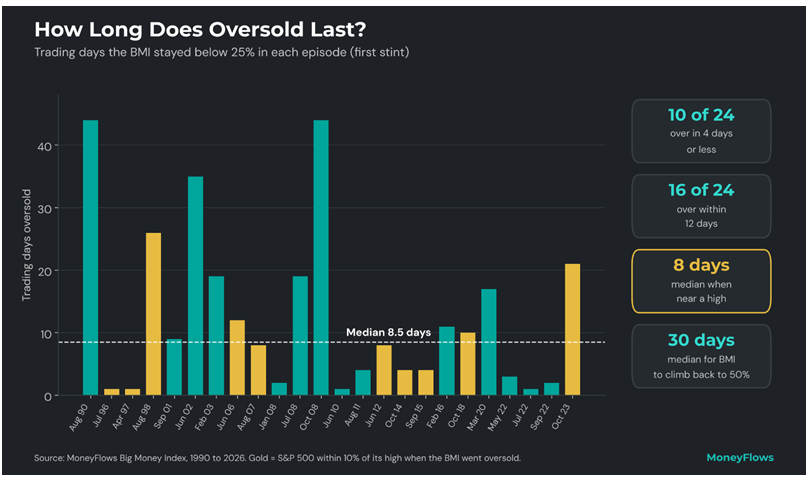Select the gold Aug 07 bar

pos(258,370)
